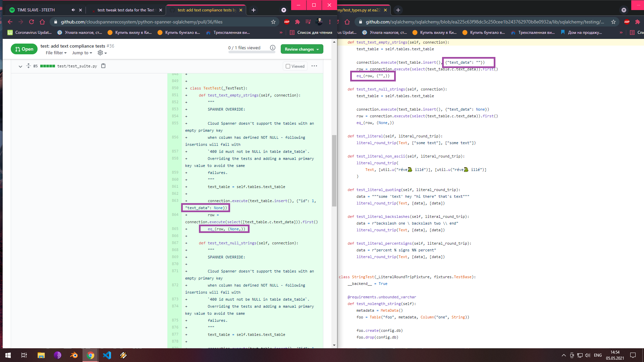Open the files viewed info icon
The width and height of the screenshot is (644, 362).
[x=273, y=48]
